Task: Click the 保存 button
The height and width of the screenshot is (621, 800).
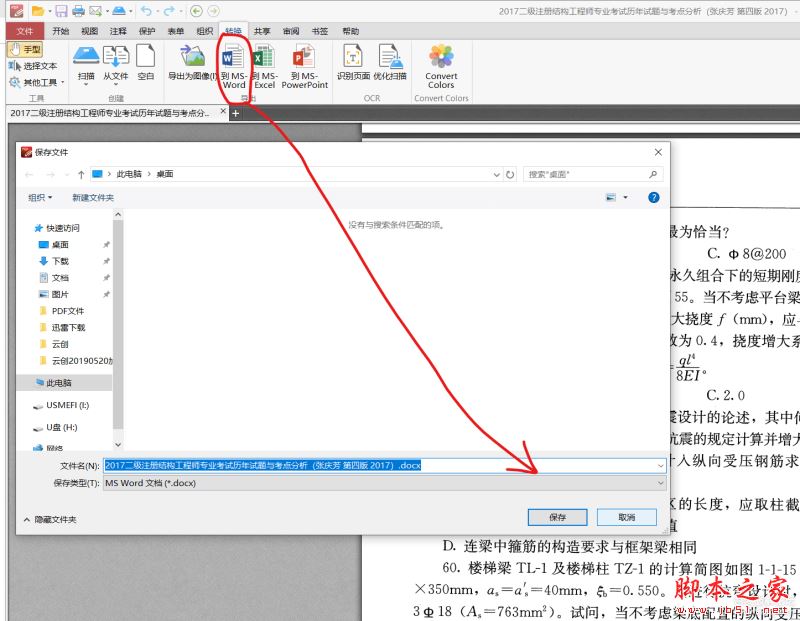Action: click(x=557, y=517)
